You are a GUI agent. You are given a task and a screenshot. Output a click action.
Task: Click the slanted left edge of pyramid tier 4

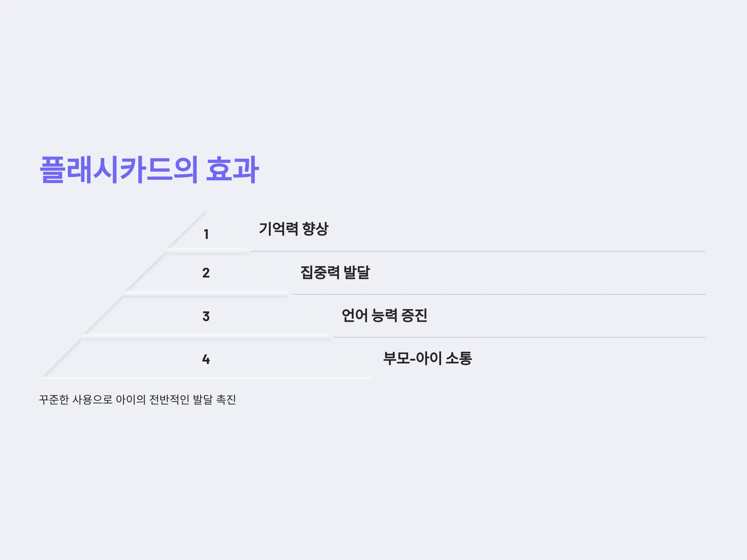tap(62, 358)
